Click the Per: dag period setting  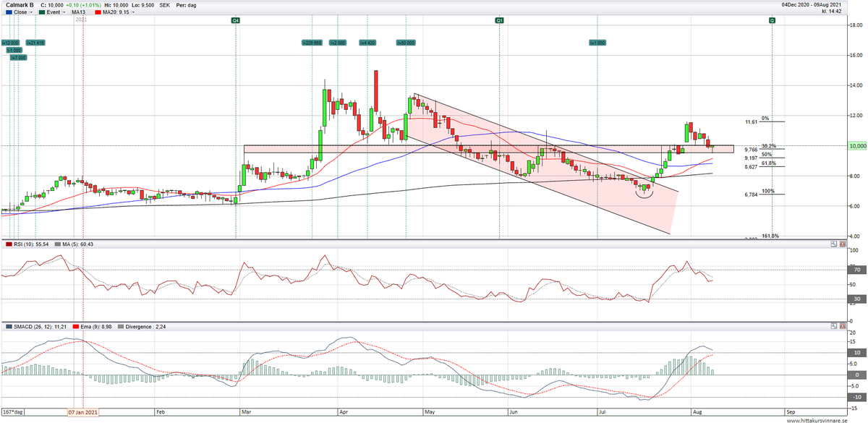(187, 4)
